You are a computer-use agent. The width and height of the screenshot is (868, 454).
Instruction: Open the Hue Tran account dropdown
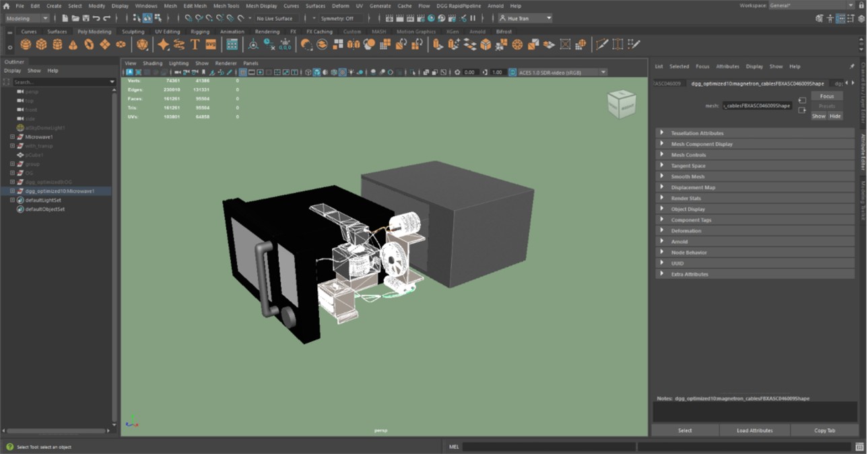(526, 18)
